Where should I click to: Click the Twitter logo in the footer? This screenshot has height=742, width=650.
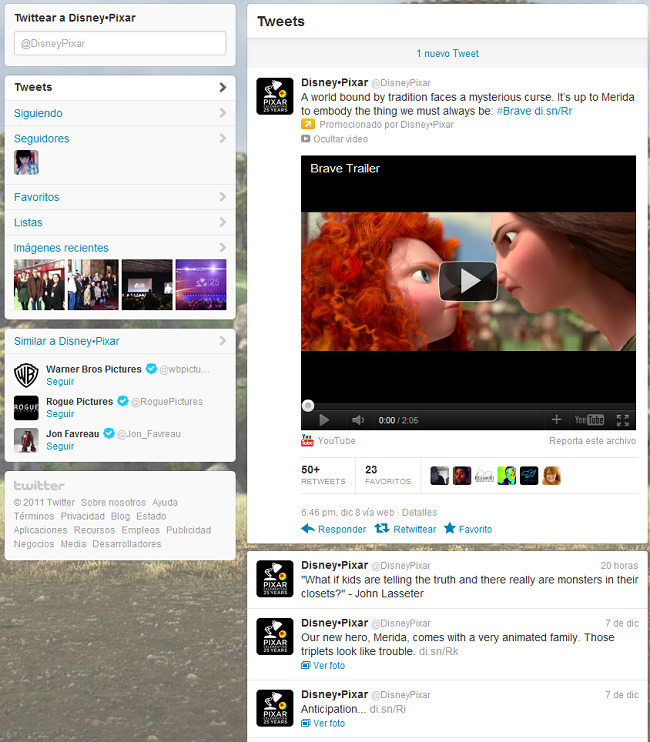click(x=39, y=486)
